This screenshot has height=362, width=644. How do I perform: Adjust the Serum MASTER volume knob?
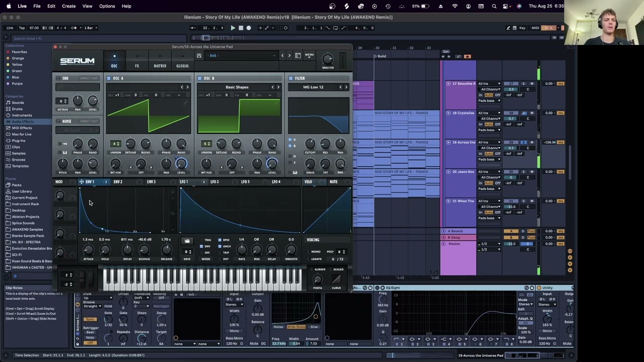[328, 60]
